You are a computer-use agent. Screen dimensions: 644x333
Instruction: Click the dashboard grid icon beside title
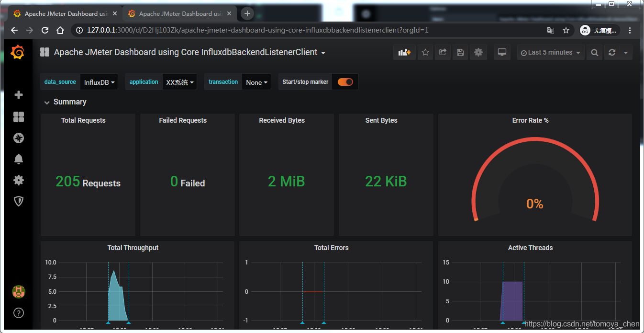click(x=45, y=52)
